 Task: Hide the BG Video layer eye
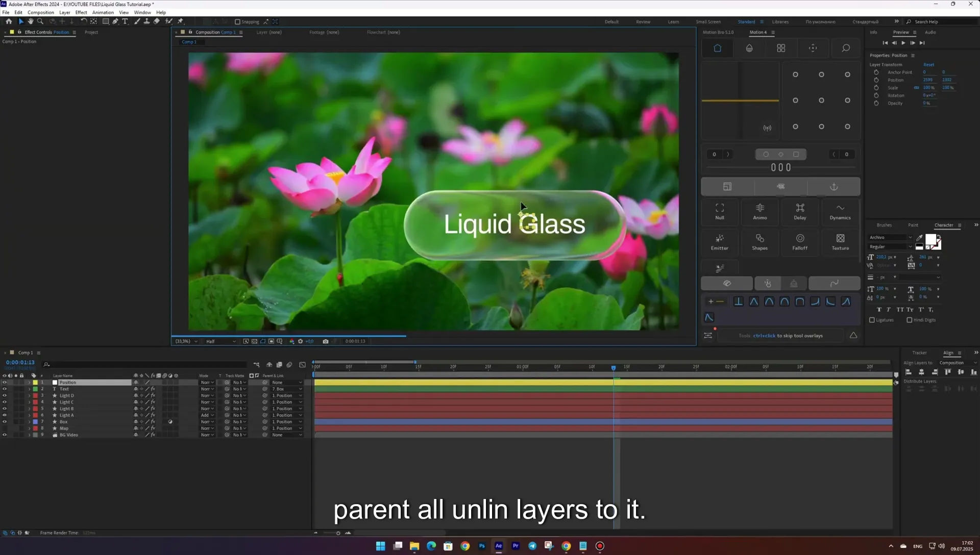[x=5, y=435]
